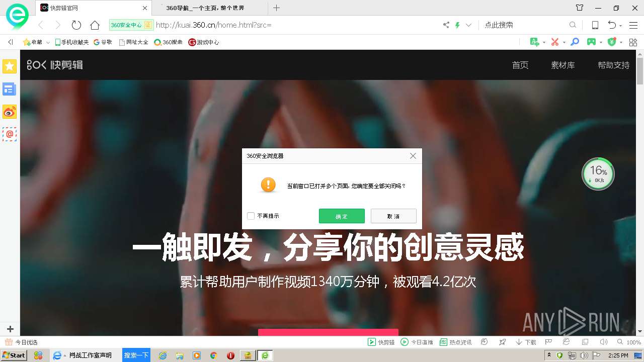The image size is (644, 362).
Task: Go to the browser home page icon
Action: coord(95,25)
